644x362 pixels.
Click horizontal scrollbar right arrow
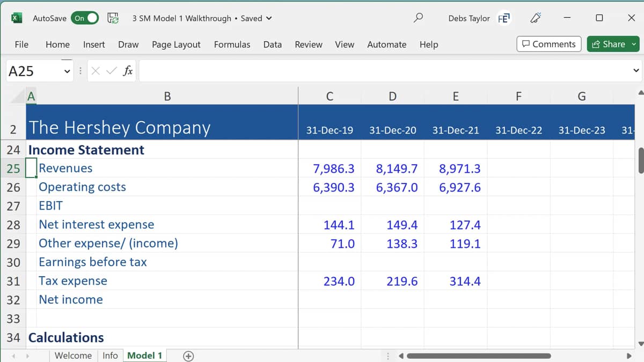[x=630, y=356]
